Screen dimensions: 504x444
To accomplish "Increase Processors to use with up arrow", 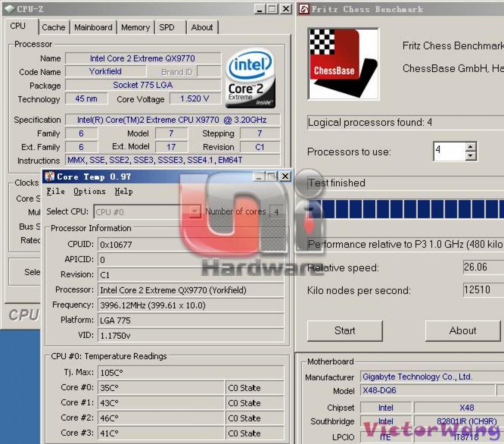I will click(471, 147).
